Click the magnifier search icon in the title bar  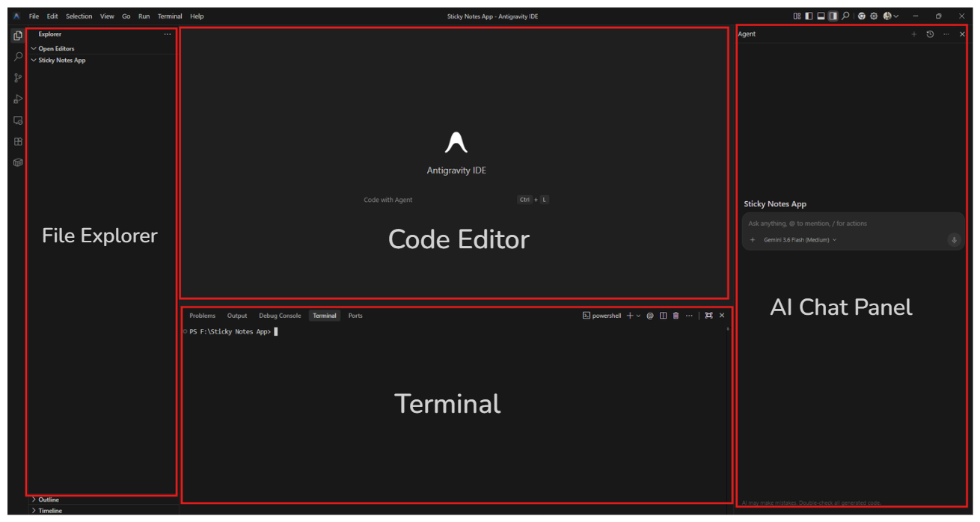click(x=845, y=16)
